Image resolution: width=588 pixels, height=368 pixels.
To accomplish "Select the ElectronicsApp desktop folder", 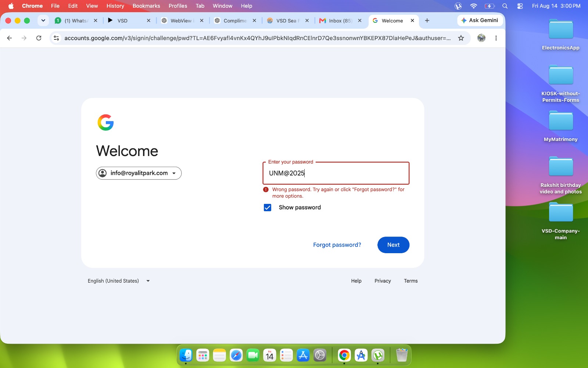I will (x=561, y=35).
